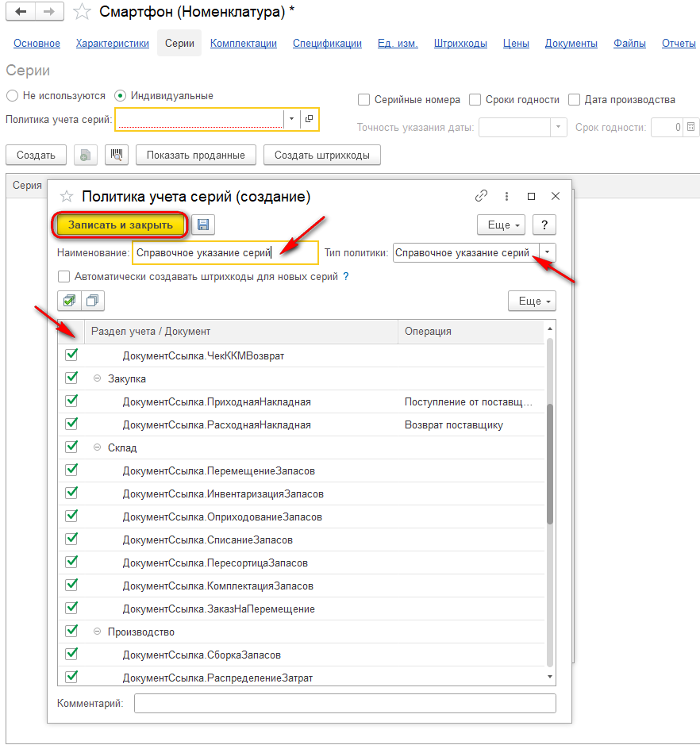The height and width of the screenshot is (745, 700).
Task: Open the Еще menu above the table
Action: point(532,301)
